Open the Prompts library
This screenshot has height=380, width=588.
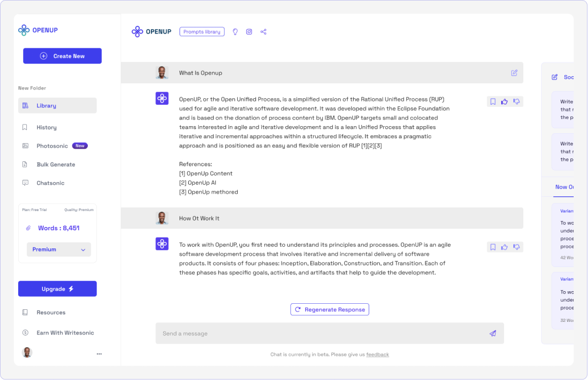click(201, 32)
